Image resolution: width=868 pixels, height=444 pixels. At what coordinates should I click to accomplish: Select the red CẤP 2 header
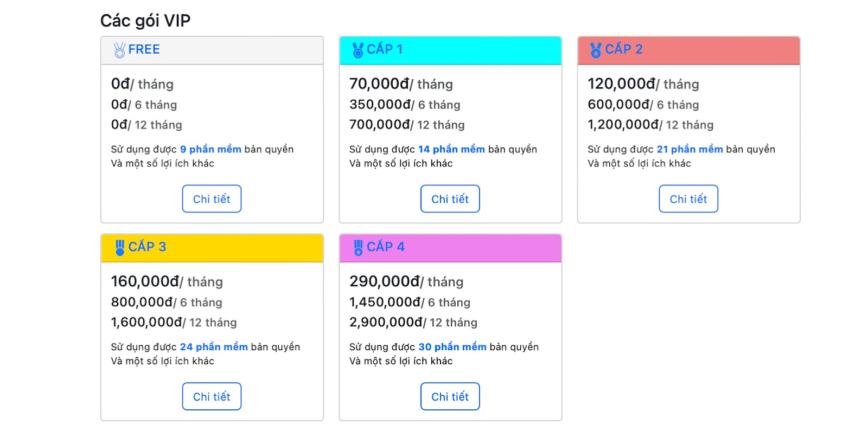(x=688, y=49)
